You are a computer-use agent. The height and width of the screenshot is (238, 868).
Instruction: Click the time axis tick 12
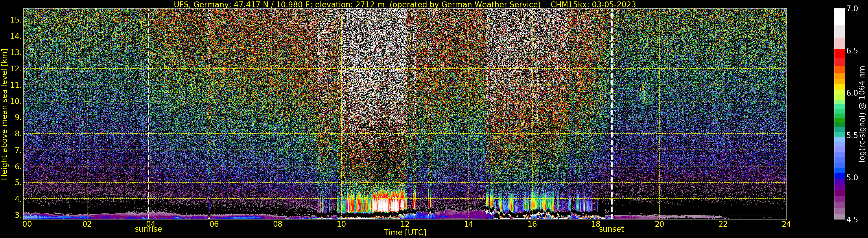tap(405, 224)
